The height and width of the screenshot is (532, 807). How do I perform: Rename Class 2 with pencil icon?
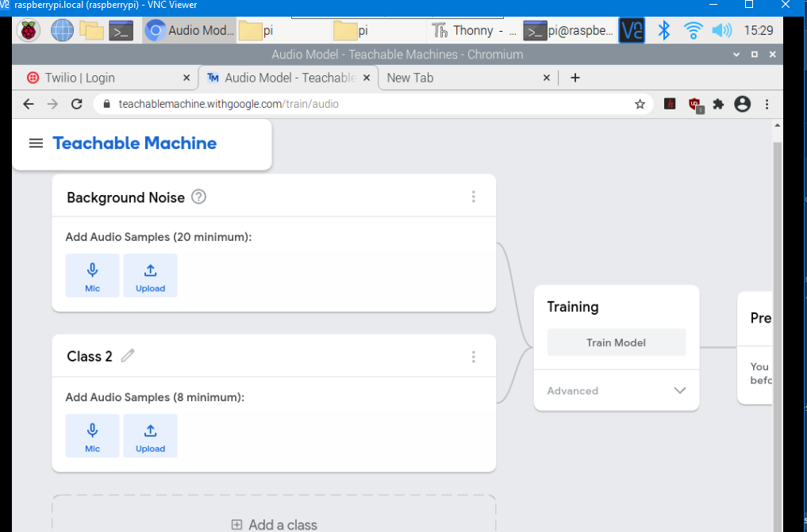(128, 356)
